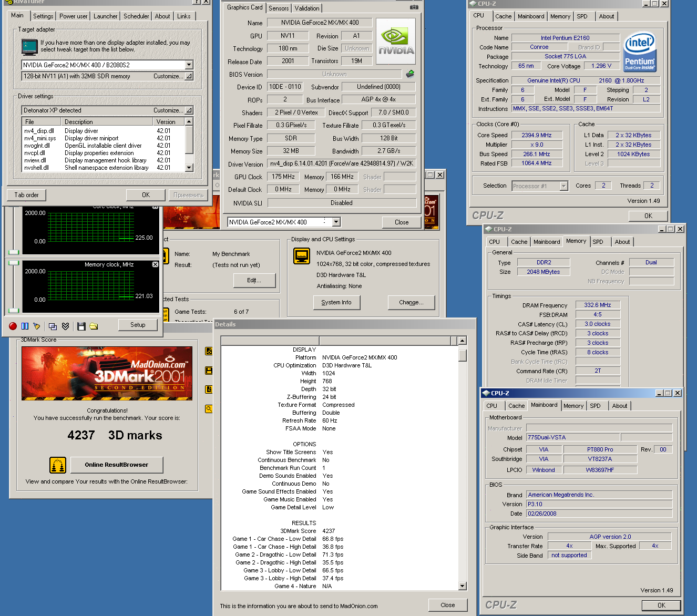Save monitoring data with the floppy icon

click(81, 326)
